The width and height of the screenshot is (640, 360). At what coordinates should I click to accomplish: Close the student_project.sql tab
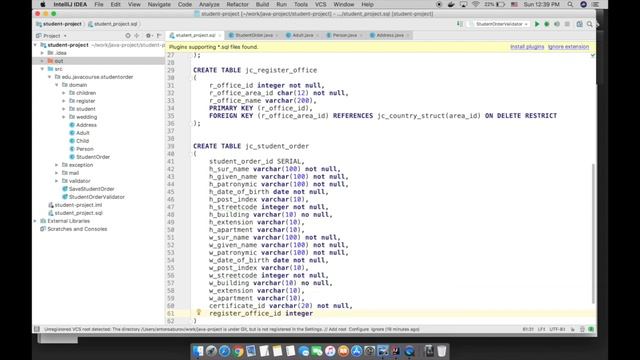point(220,36)
